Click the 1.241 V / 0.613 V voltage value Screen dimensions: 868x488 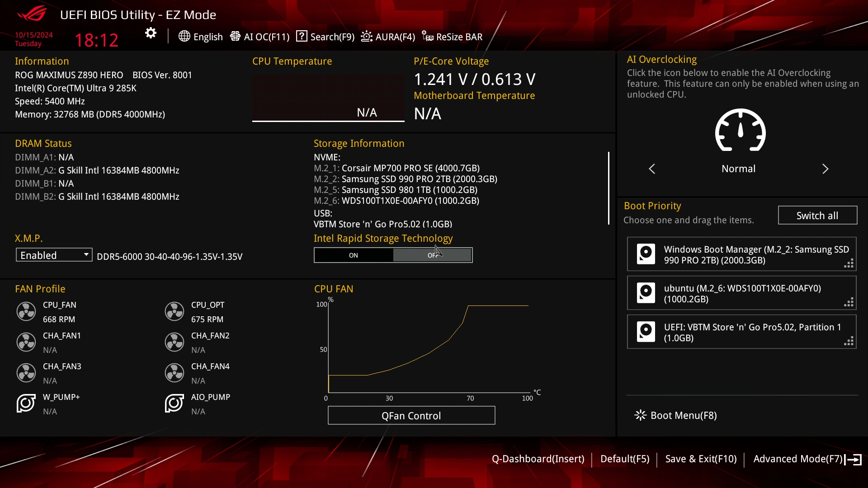pos(475,80)
